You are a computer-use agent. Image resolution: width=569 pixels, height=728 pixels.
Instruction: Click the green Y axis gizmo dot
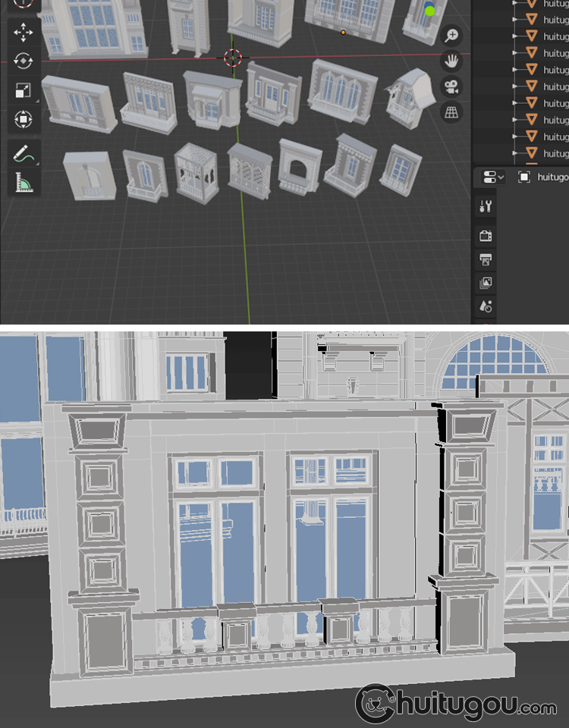430,11
